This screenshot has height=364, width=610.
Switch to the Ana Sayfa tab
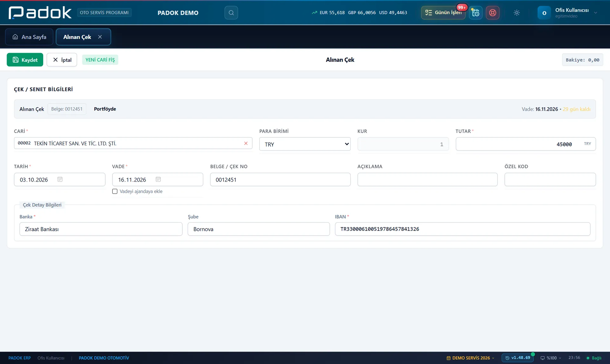click(29, 37)
